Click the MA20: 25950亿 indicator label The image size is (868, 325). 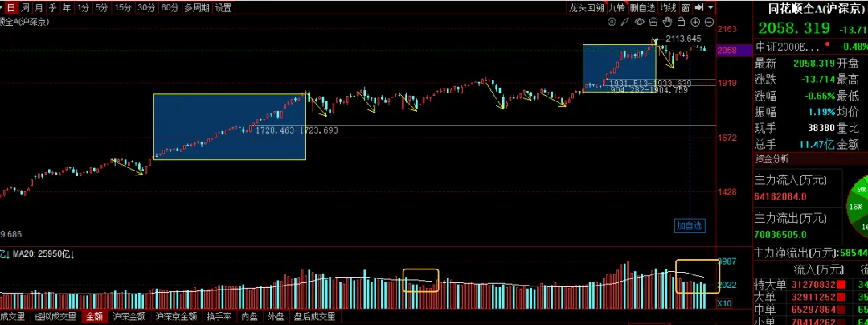(x=44, y=253)
